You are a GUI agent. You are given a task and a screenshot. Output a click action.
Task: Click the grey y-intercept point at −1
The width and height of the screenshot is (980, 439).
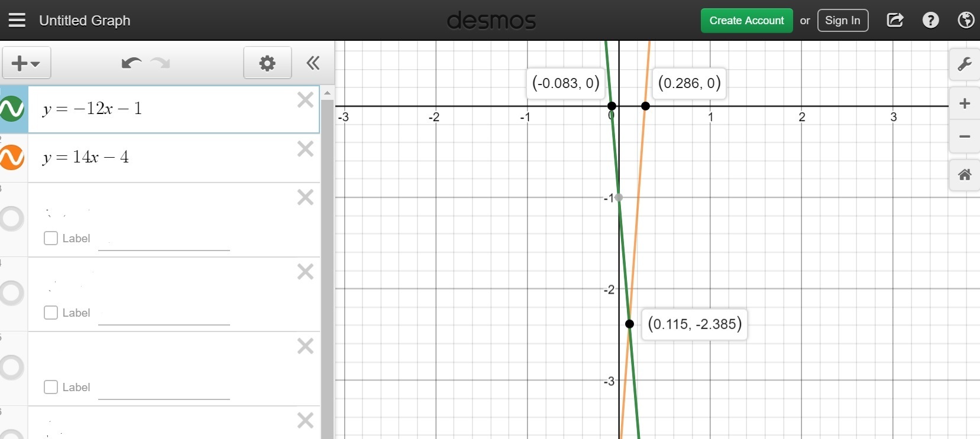pos(619,197)
